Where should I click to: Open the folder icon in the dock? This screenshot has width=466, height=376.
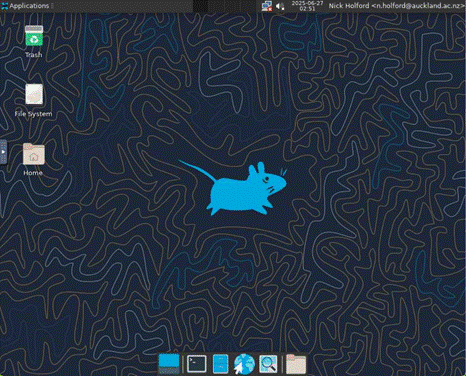click(x=296, y=364)
